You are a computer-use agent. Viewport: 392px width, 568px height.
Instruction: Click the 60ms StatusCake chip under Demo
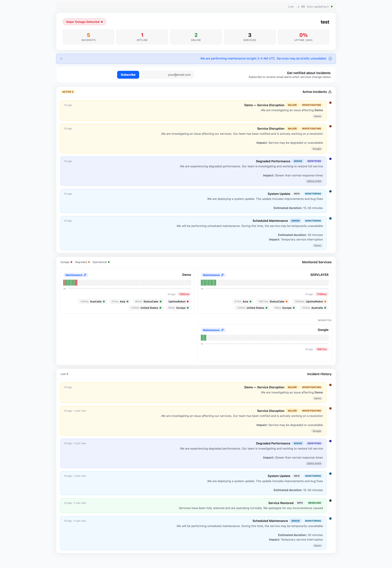(x=148, y=302)
